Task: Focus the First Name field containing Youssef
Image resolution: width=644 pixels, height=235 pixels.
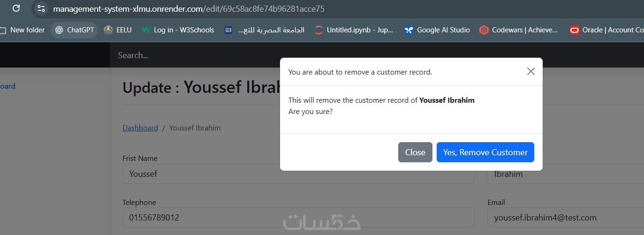Action: coord(298,174)
